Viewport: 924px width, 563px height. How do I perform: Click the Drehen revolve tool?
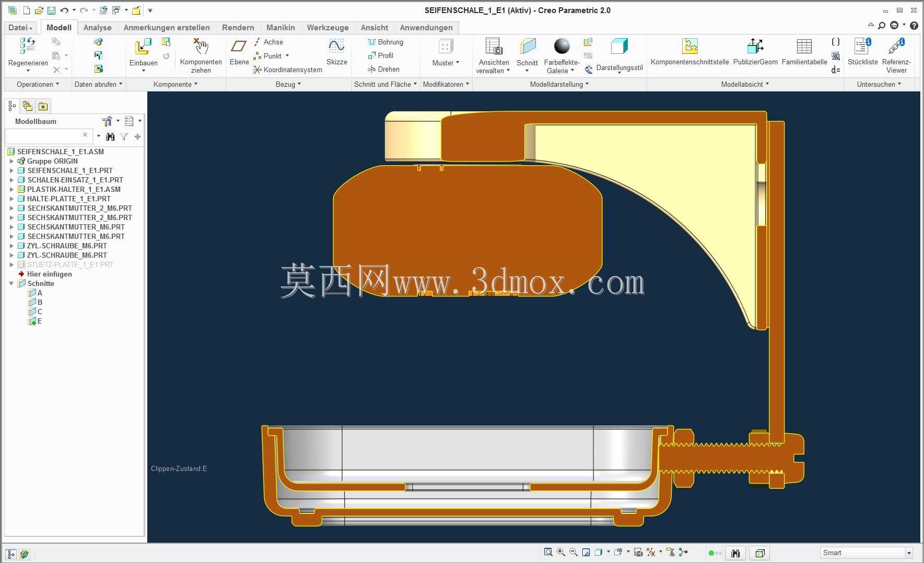[x=384, y=69]
